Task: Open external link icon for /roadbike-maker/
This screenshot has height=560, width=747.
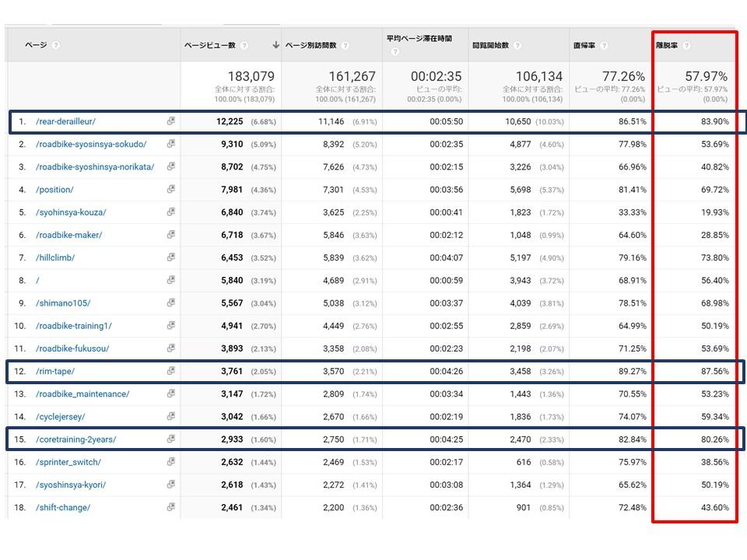Action: point(170,234)
